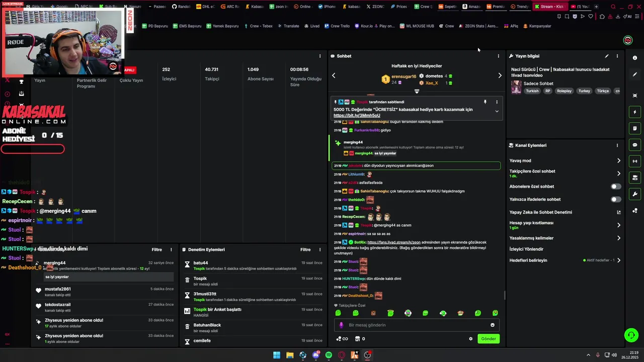
Task: Show previous weekly top gifters
Action: tap(333, 75)
